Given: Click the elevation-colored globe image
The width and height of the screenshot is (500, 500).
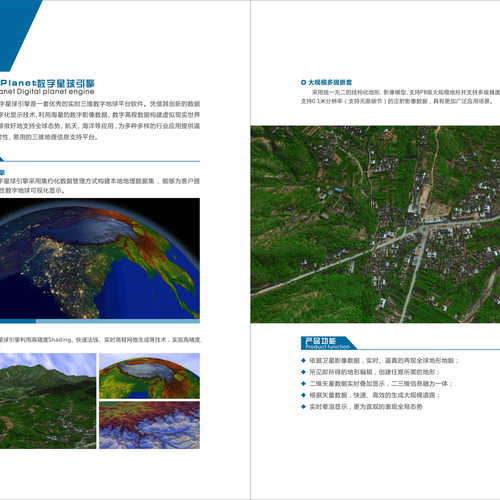Looking at the screenshot, I should (149, 376).
